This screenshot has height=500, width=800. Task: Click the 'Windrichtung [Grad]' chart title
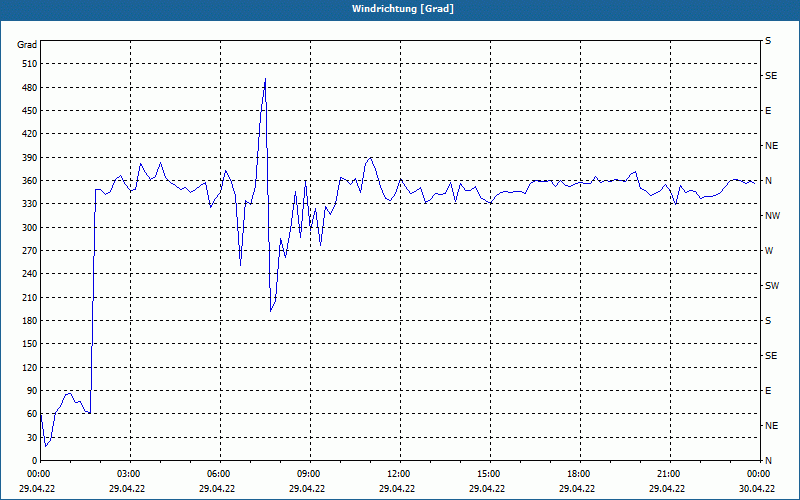pyautogui.click(x=403, y=9)
